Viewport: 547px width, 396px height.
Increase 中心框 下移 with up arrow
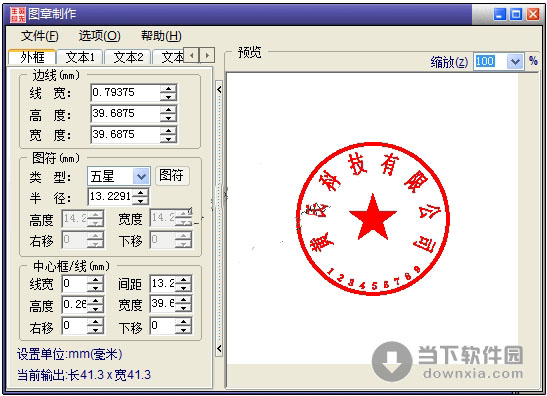(183, 322)
